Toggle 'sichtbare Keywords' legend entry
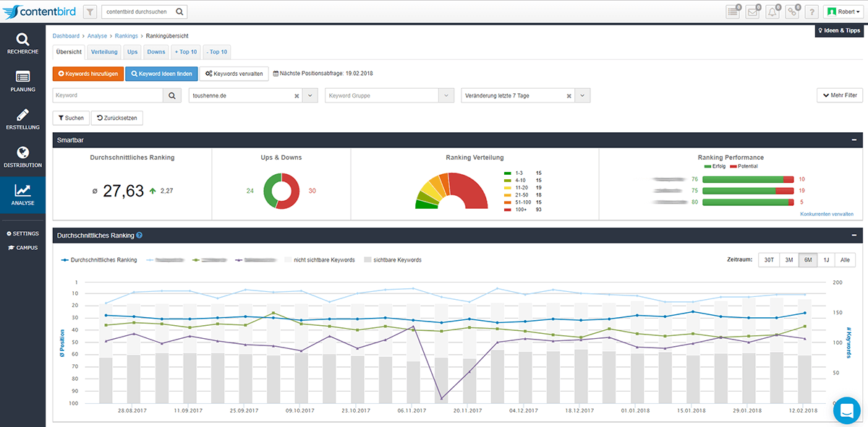Image resolution: width=868 pixels, height=427 pixels. [x=393, y=260]
